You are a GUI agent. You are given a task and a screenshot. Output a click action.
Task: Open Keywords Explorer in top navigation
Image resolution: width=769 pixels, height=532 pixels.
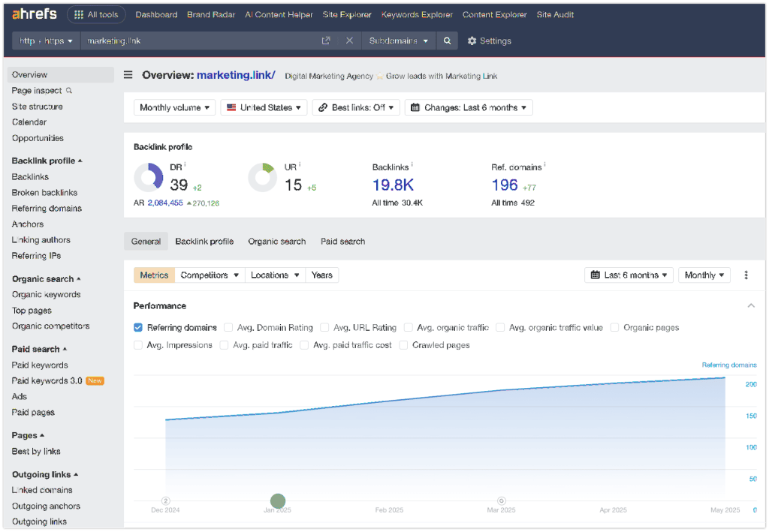coord(417,15)
